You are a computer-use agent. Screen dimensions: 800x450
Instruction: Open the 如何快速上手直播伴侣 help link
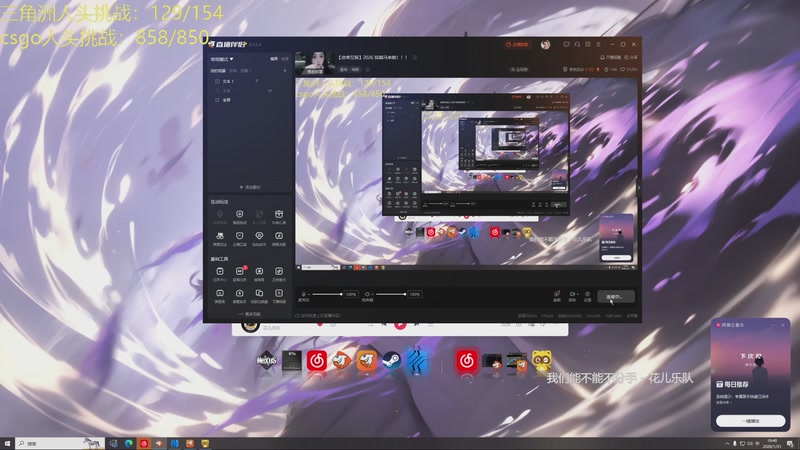pyautogui.click(x=318, y=316)
